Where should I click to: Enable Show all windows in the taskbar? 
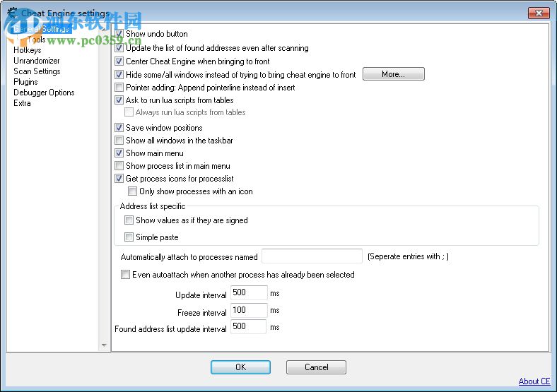(x=119, y=141)
